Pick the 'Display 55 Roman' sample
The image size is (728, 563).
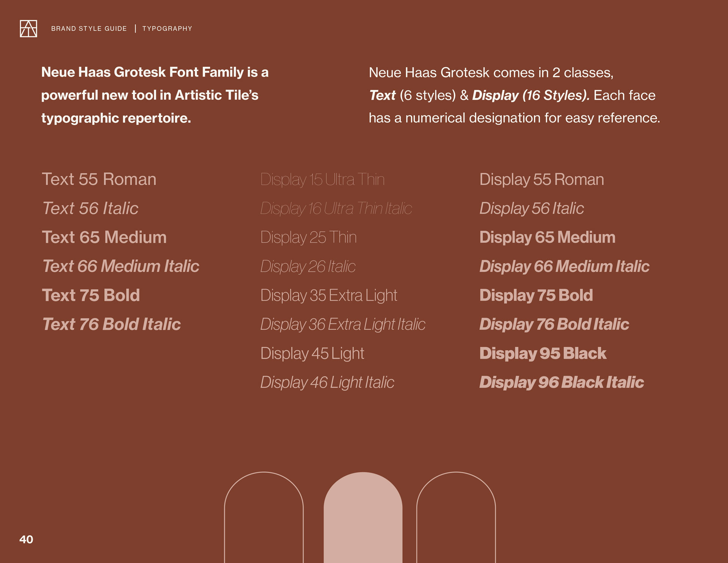click(x=542, y=179)
